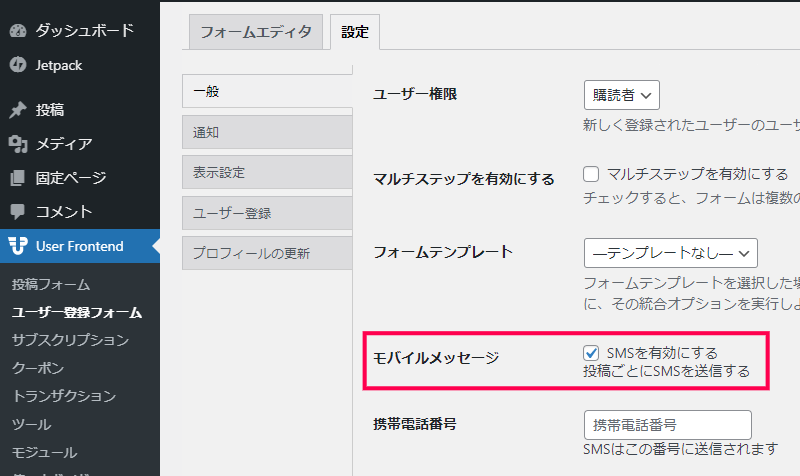Screen dimensions: 800x476
Task: Open クーポン submenu link
Action: (38, 368)
